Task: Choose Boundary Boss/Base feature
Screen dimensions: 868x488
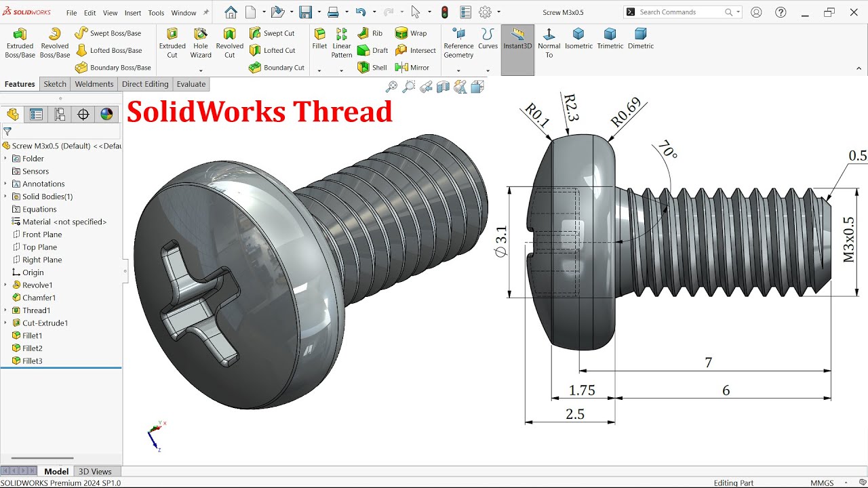Action: point(113,67)
